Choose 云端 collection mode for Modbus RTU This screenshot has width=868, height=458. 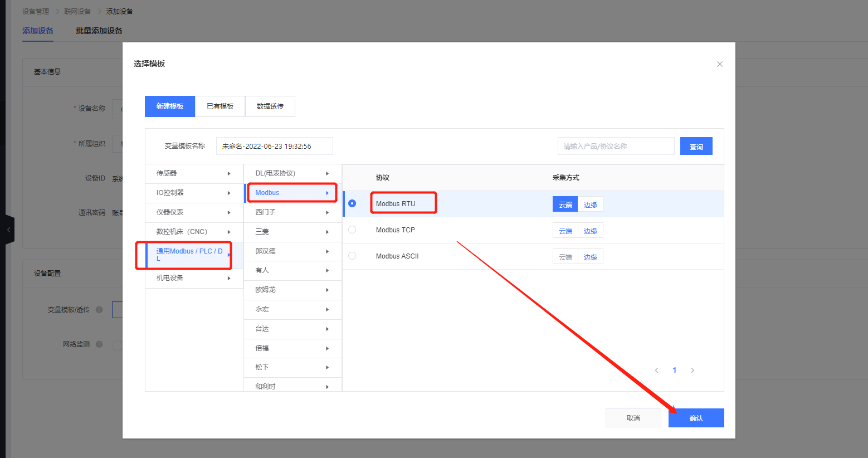pyautogui.click(x=565, y=204)
